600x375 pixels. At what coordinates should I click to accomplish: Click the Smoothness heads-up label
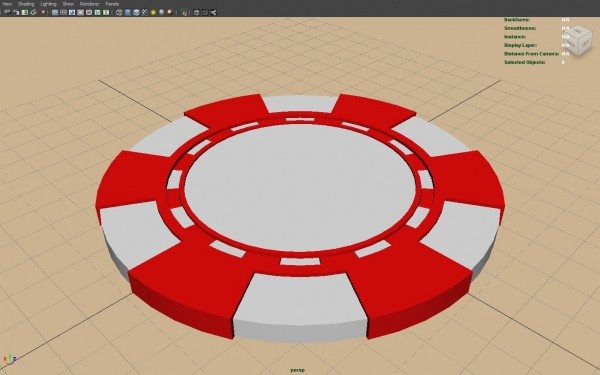(520, 28)
